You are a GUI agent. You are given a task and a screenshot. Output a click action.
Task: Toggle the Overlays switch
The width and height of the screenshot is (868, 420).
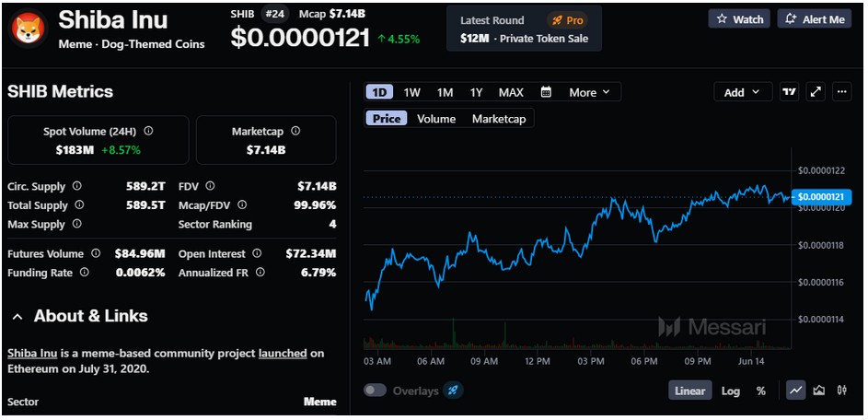point(375,391)
